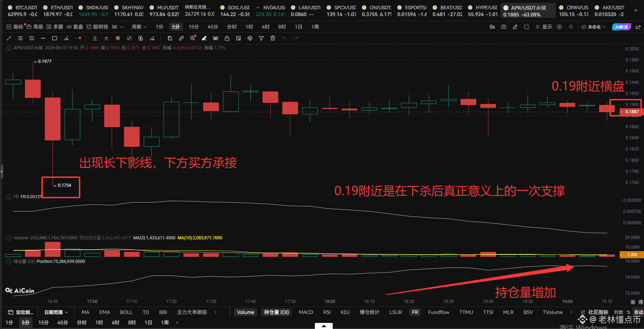Viewport: 644px width, 329px height.
Task: Undo the last drawing action
Action: click(x=284, y=38)
